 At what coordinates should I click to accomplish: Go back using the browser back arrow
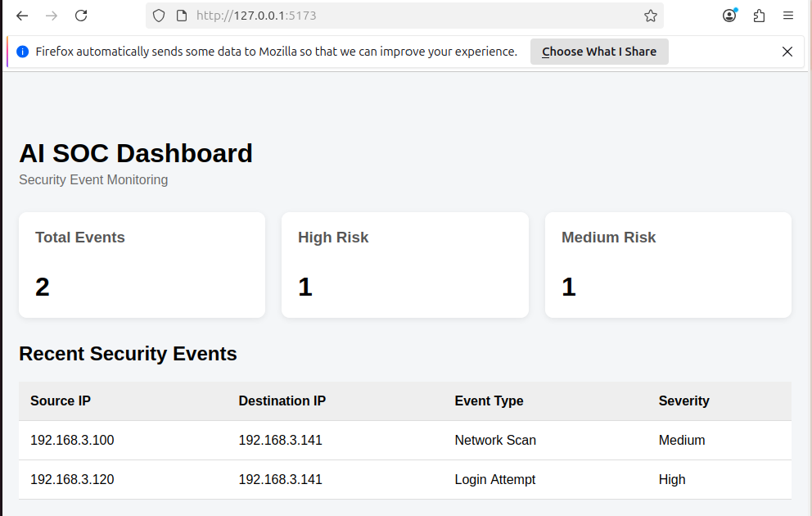(22, 16)
